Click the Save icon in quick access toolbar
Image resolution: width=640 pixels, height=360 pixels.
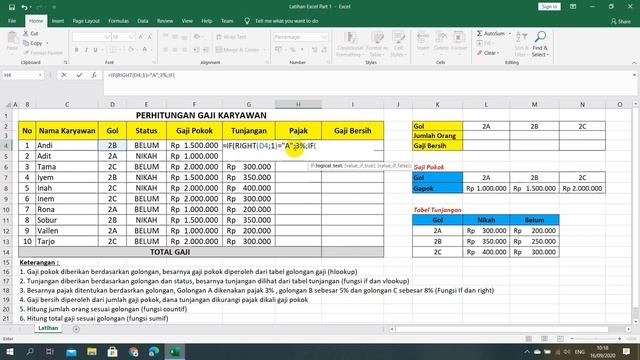pos(12,7)
